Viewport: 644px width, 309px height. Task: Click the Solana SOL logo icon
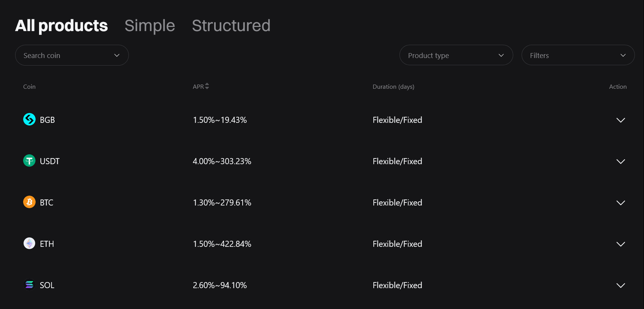tap(29, 285)
